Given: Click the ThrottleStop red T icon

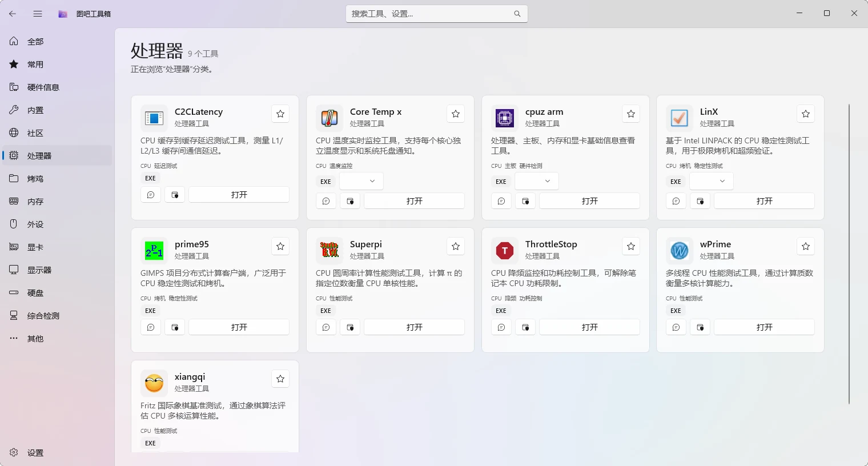Looking at the screenshot, I should 505,251.
